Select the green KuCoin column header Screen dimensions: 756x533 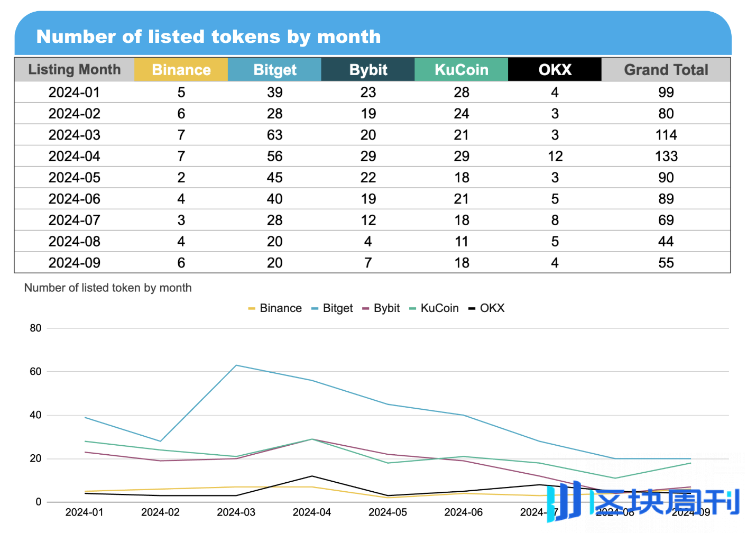pos(462,70)
